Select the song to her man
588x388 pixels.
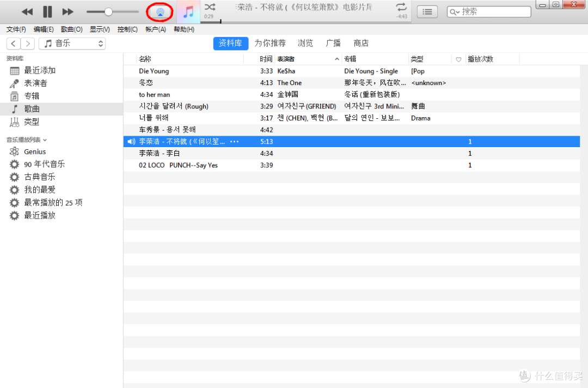(352, 95)
